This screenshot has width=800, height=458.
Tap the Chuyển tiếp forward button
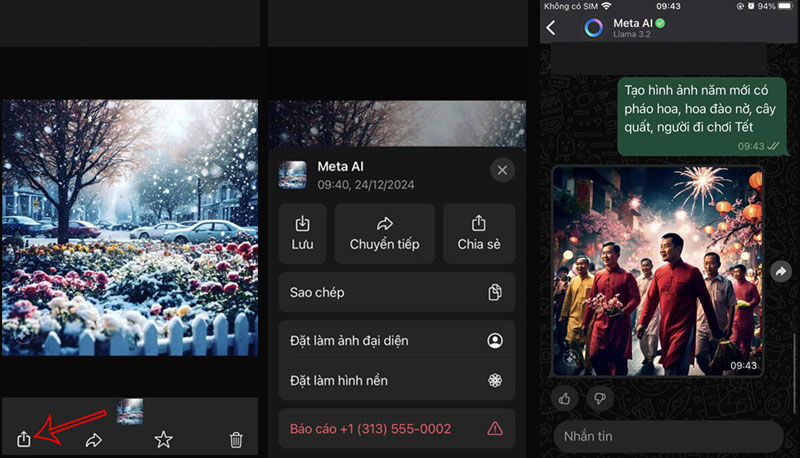click(x=384, y=233)
